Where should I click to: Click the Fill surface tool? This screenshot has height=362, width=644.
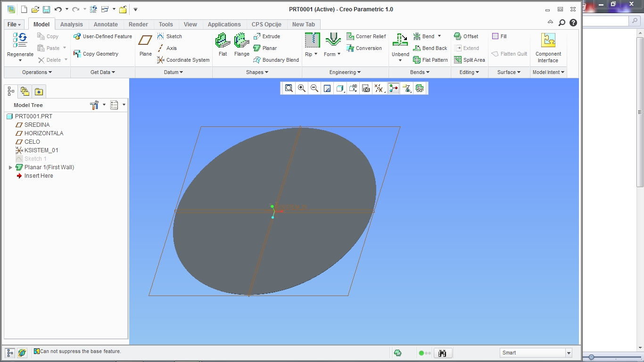[x=499, y=36]
